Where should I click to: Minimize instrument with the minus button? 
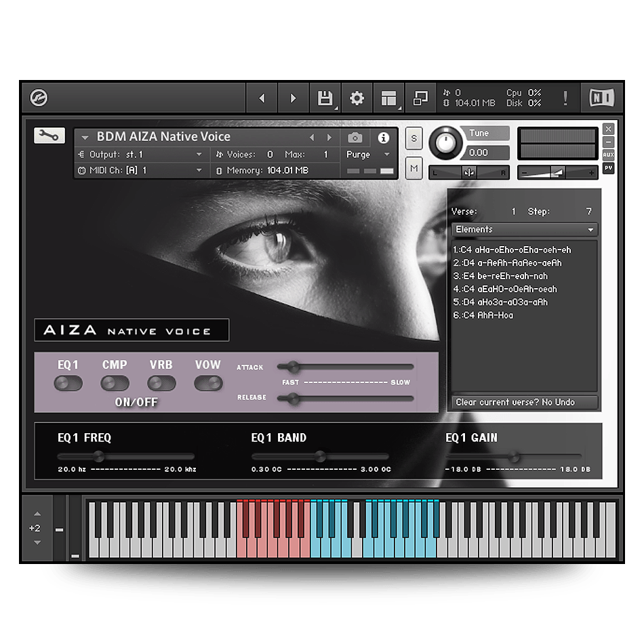[x=608, y=142]
